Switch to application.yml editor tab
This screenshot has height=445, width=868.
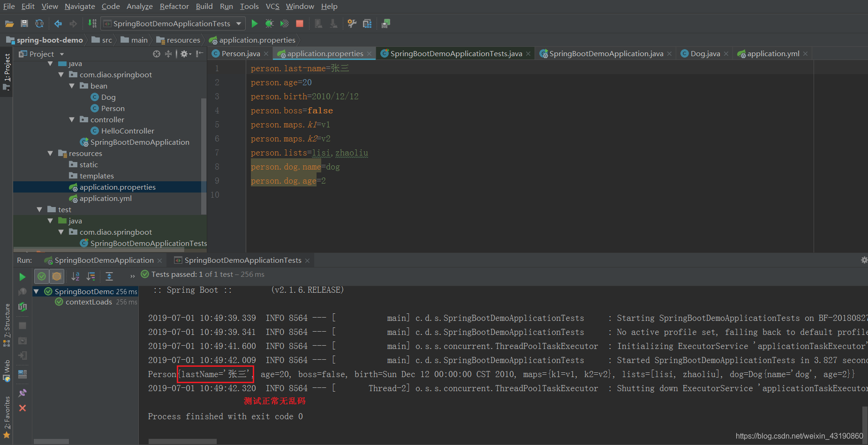[773, 53]
